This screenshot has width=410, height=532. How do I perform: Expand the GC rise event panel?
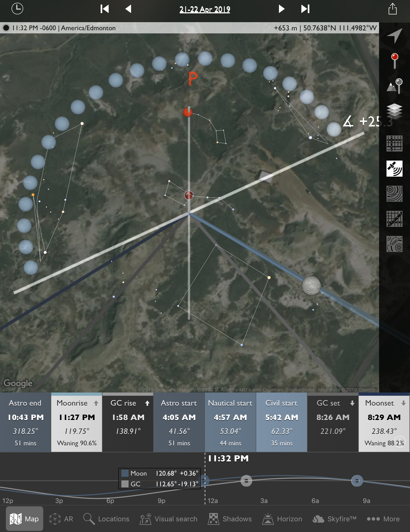click(x=128, y=422)
